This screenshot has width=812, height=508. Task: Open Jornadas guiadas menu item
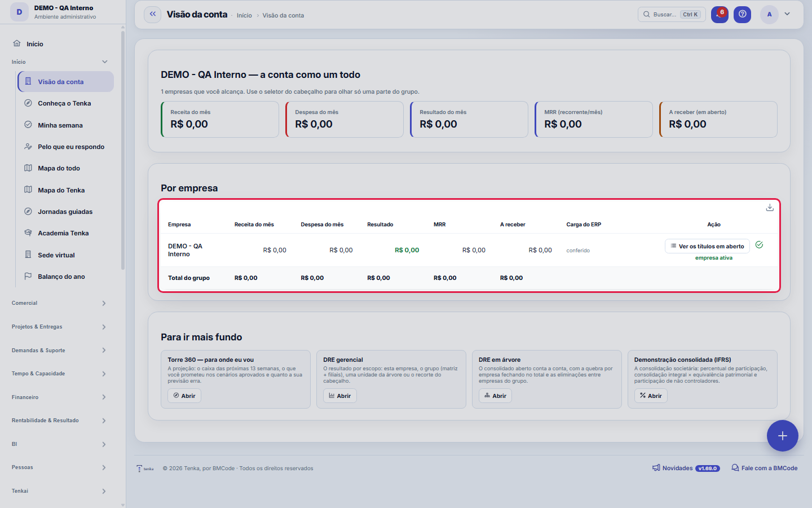65,212
